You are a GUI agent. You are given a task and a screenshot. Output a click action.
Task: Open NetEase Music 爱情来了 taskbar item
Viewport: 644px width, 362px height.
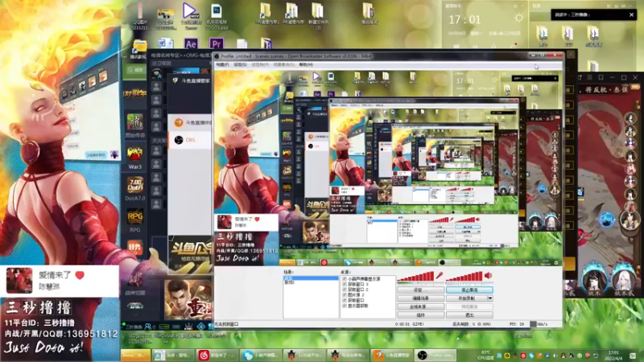tap(216, 355)
